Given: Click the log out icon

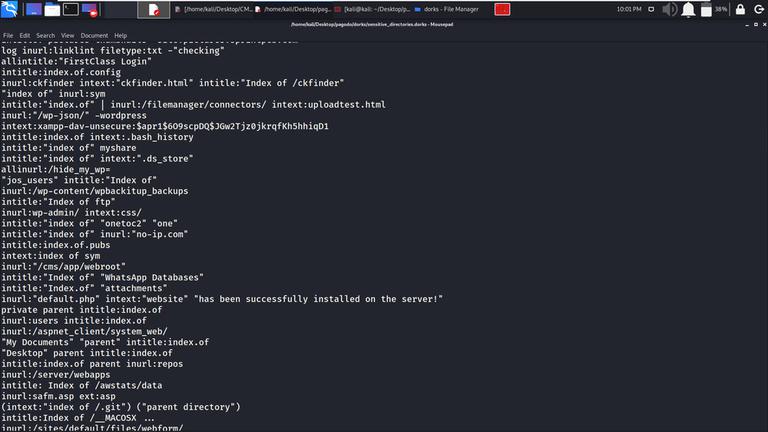Looking at the screenshot, I should point(759,9).
